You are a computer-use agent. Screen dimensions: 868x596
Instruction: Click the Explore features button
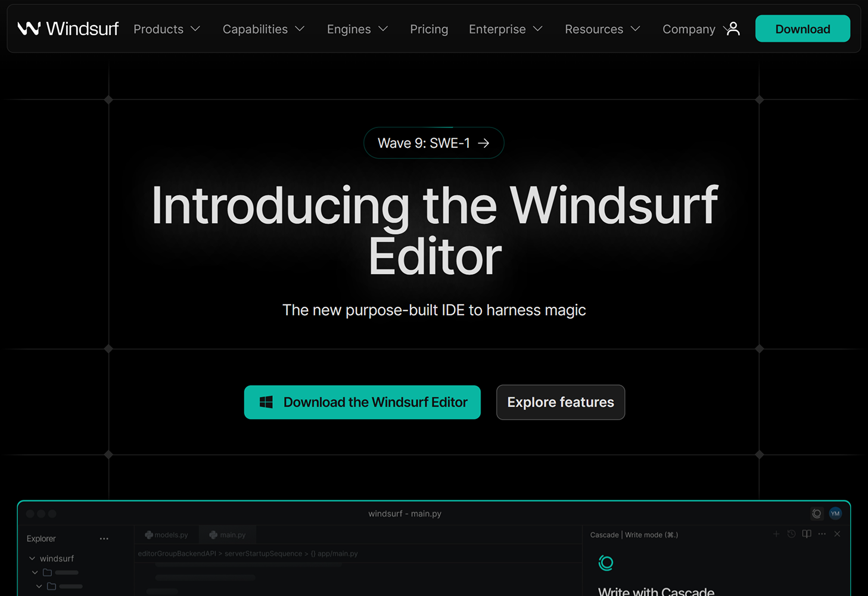(561, 402)
